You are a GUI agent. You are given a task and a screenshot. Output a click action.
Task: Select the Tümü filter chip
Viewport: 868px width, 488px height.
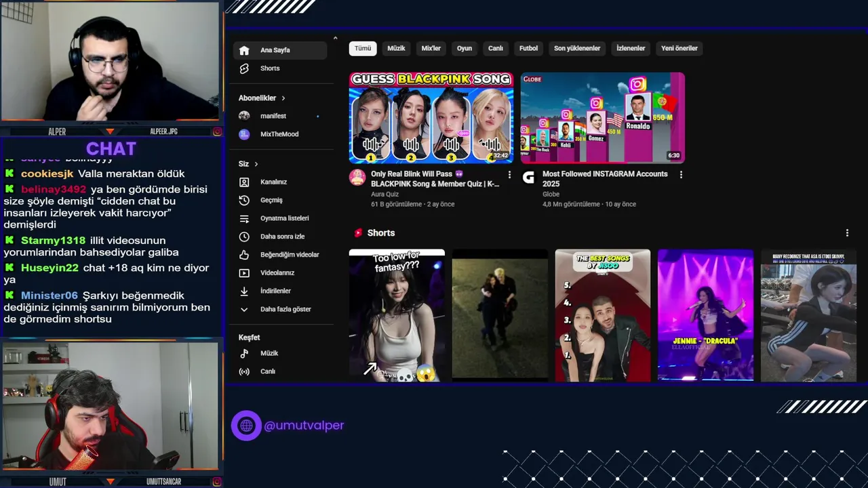(x=363, y=48)
